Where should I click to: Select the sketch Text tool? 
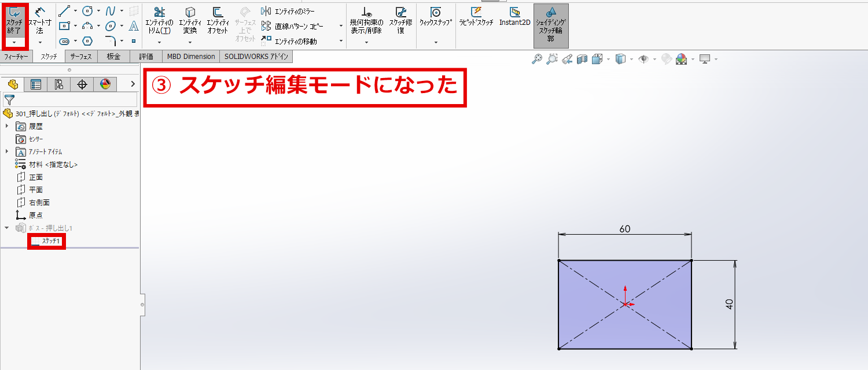click(134, 25)
